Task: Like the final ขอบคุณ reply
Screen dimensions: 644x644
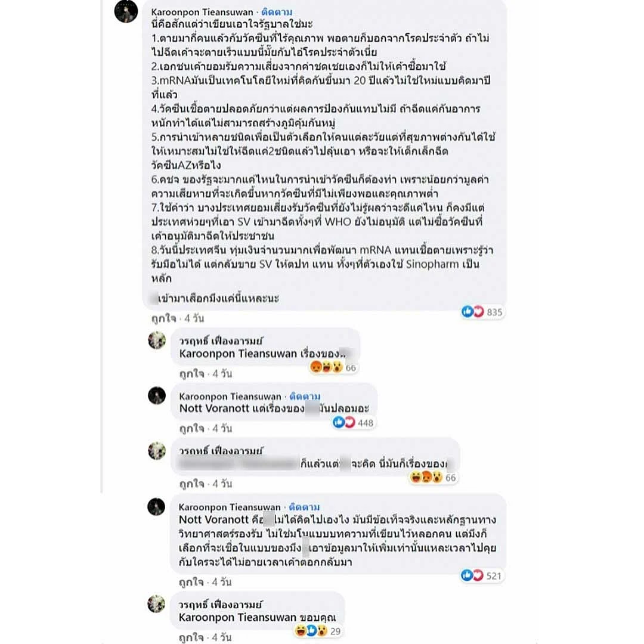Action: [191, 637]
